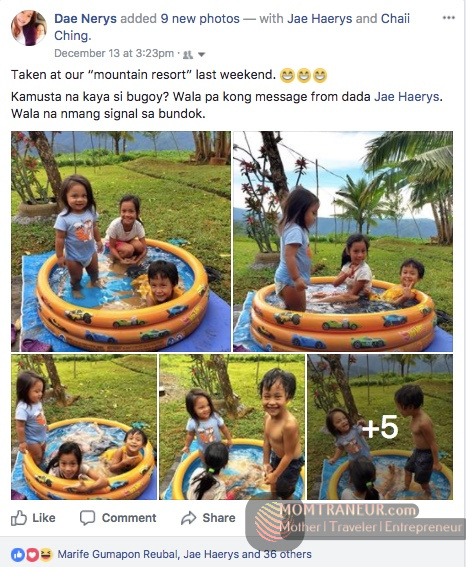Click the blue Like reaction icon

tap(18, 554)
